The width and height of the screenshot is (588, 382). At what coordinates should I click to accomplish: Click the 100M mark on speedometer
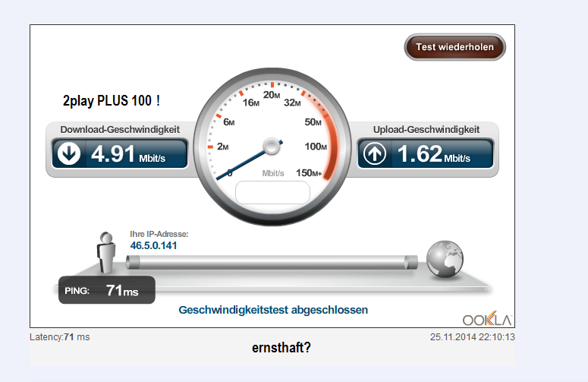pos(316,147)
